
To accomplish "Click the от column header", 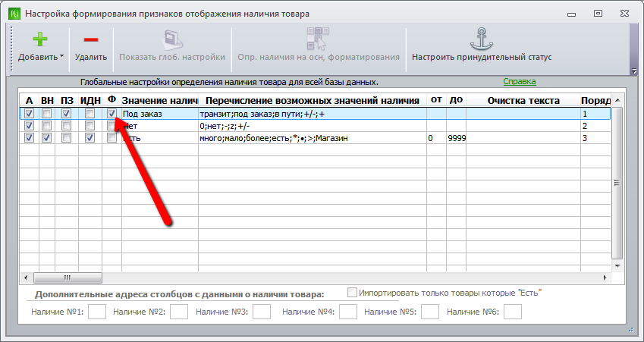I will tap(436, 100).
